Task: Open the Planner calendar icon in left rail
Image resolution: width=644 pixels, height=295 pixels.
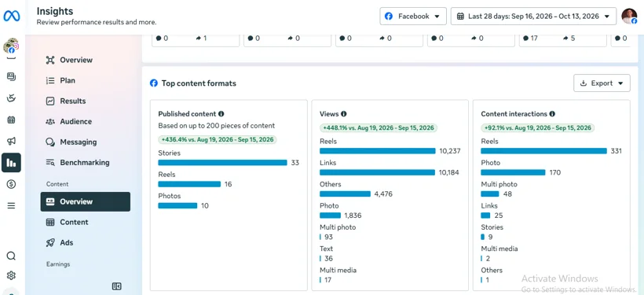Action: (x=11, y=120)
